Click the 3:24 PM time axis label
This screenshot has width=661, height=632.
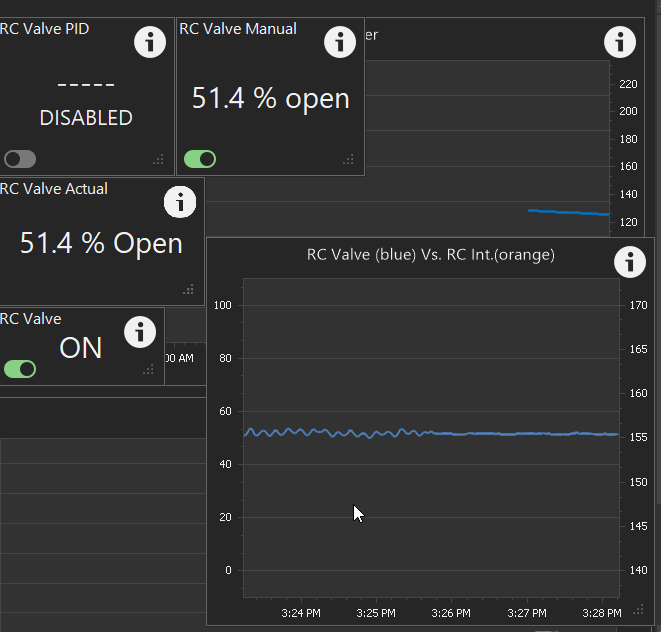pyautogui.click(x=301, y=613)
